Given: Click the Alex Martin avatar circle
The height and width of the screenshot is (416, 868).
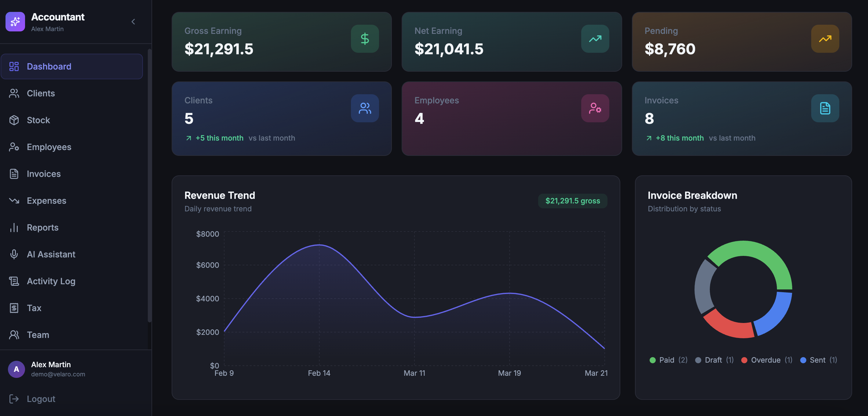Looking at the screenshot, I should click(x=16, y=369).
